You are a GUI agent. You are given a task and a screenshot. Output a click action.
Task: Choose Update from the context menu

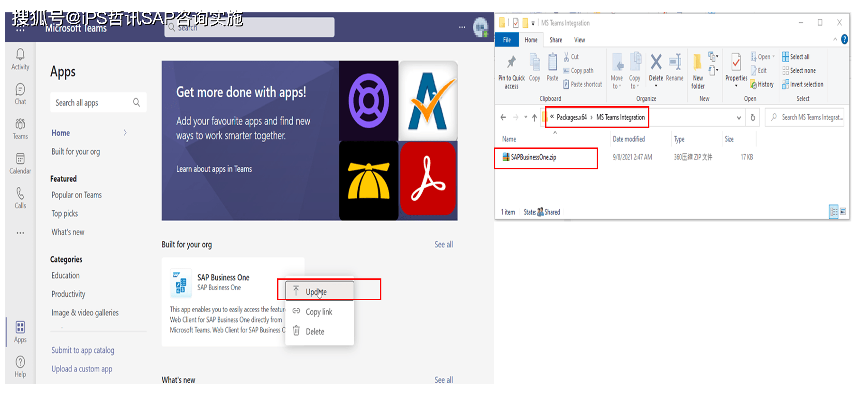click(x=320, y=291)
